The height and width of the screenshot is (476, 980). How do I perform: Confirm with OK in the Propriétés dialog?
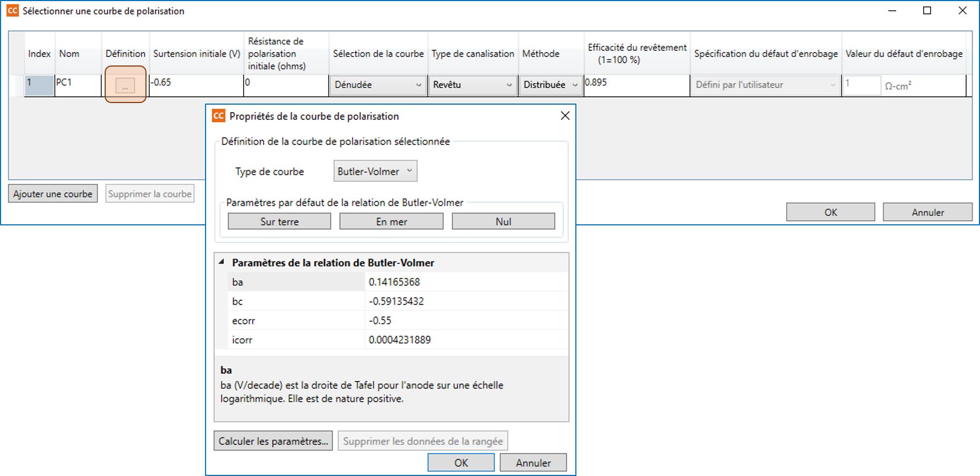[461, 463]
